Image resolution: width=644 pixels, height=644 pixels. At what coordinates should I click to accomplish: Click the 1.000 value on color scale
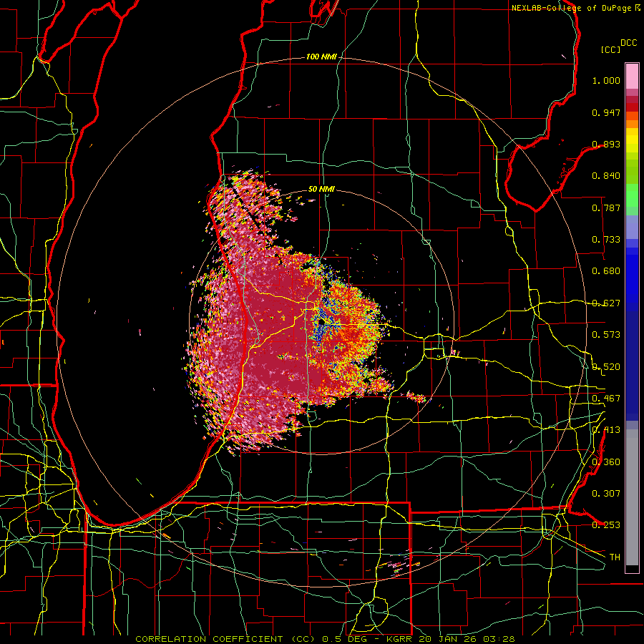click(606, 80)
